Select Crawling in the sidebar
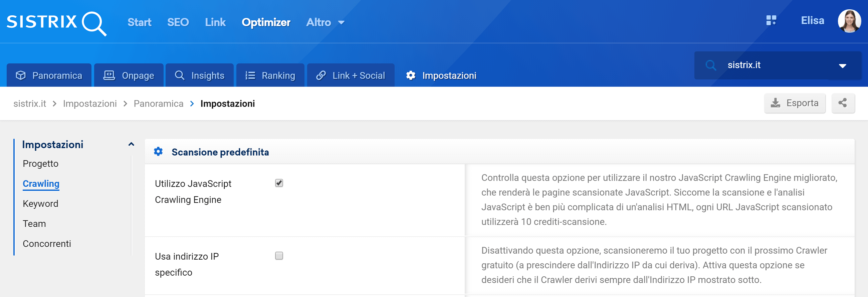 pos(41,184)
